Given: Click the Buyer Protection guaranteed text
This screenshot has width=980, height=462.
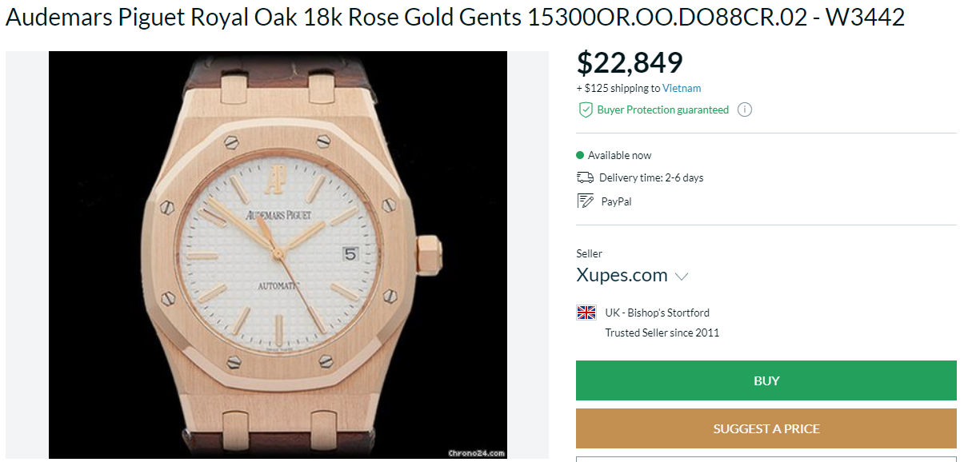Looking at the screenshot, I should (663, 110).
